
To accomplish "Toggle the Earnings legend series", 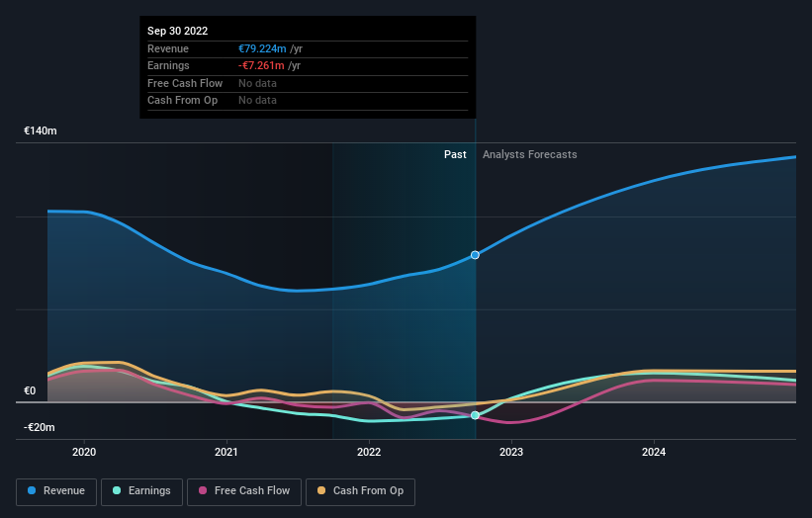I will click(x=141, y=491).
